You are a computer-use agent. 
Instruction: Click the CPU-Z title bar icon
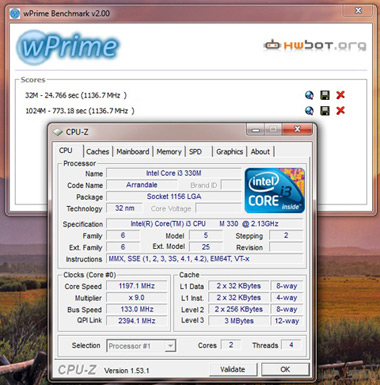58,132
